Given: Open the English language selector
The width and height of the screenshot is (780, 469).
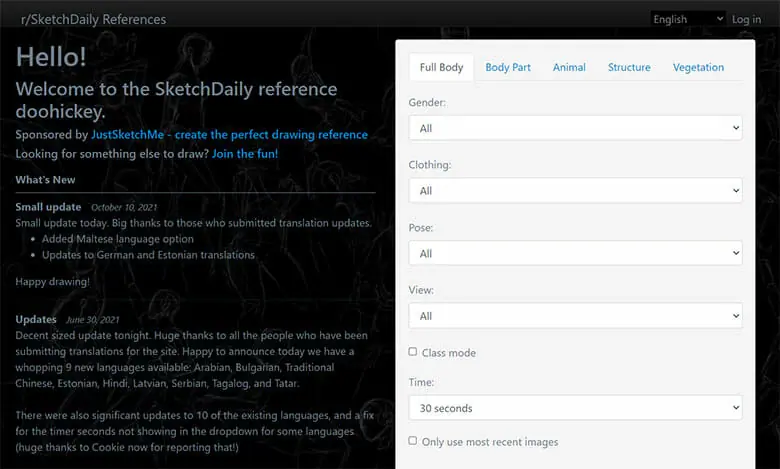Looking at the screenshot, I should [x=688, y=19].
